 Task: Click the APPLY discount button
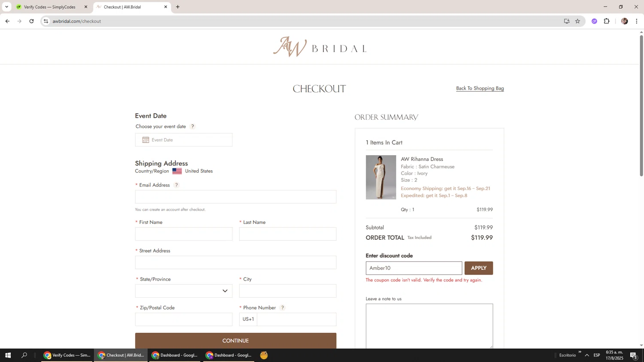[x=479, y=268]
